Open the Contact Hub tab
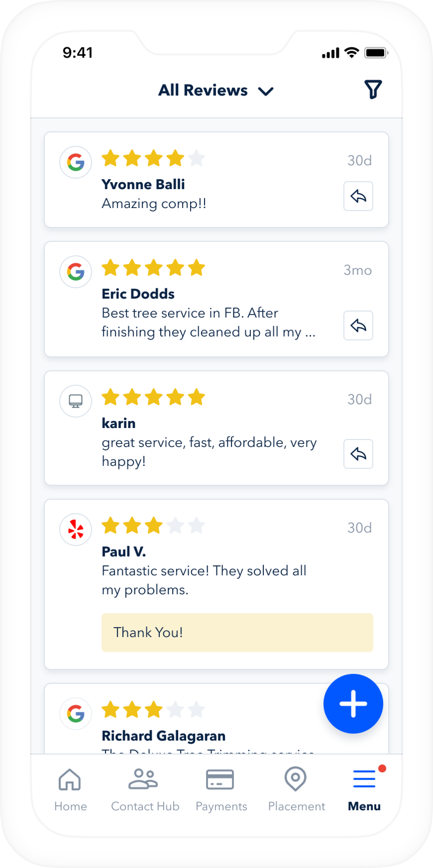 [145, 789]
